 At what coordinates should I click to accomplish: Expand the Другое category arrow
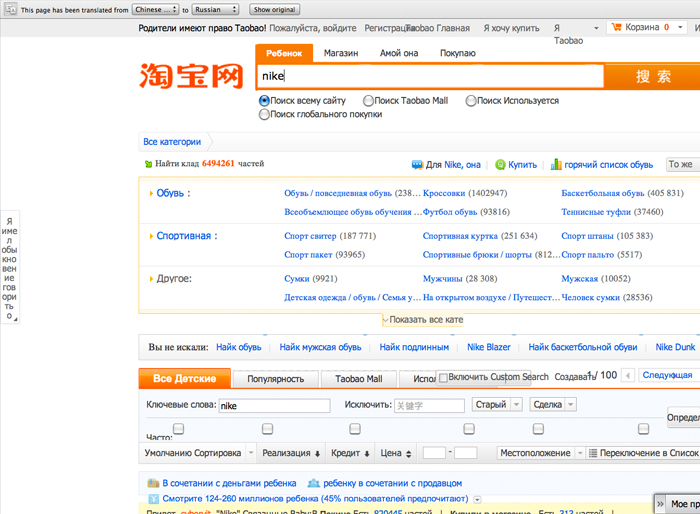(151, 279)
